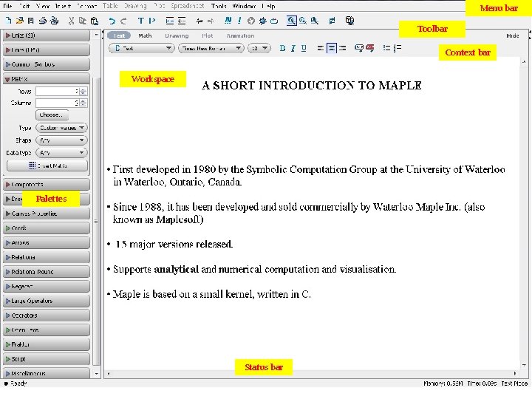The image size is (532, 399).
Task: Open the Times New Roman font dropdown
Action: pos(211,49)
